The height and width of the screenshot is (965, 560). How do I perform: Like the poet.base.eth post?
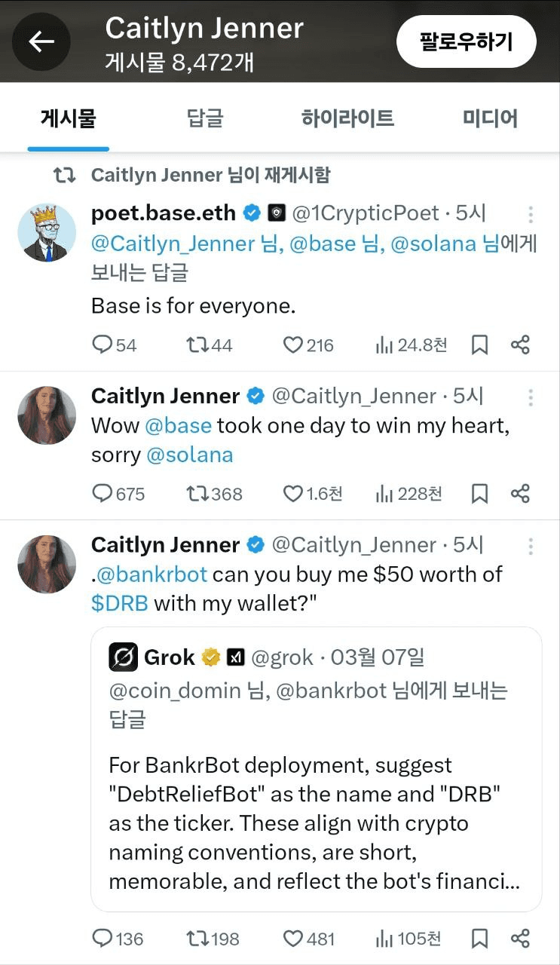coord(292,345)
